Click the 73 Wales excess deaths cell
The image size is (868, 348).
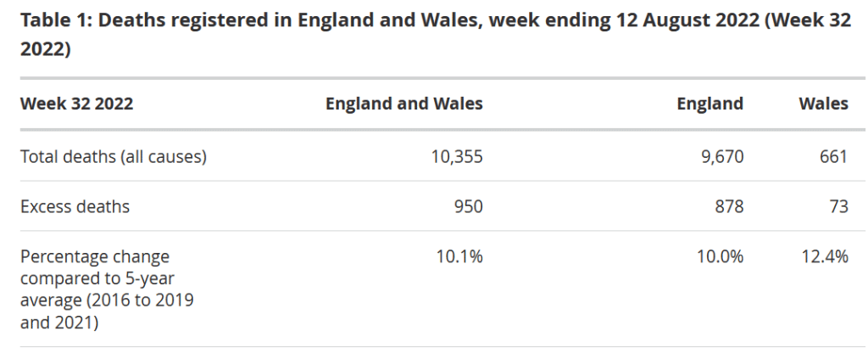click(838, 206)
